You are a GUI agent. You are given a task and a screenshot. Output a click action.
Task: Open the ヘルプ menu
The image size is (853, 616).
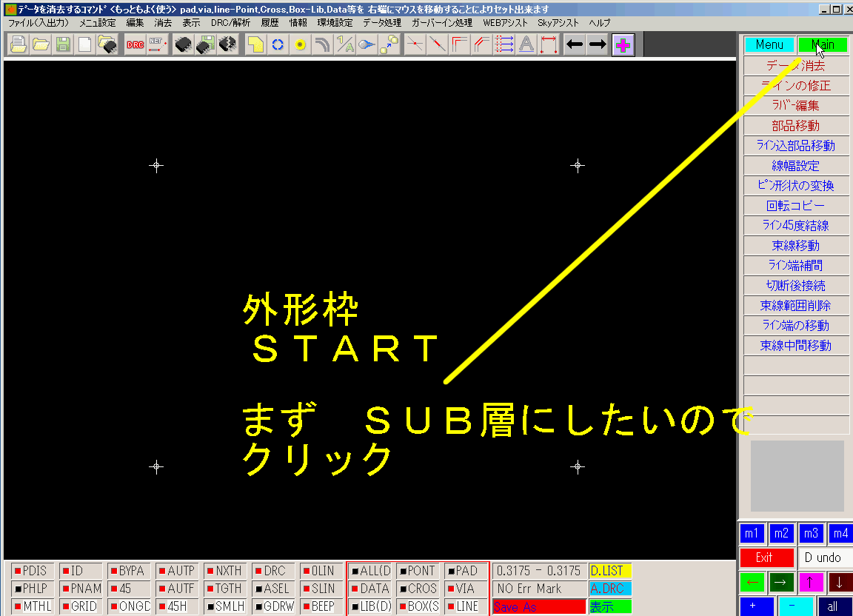click(x=600, y=23)
